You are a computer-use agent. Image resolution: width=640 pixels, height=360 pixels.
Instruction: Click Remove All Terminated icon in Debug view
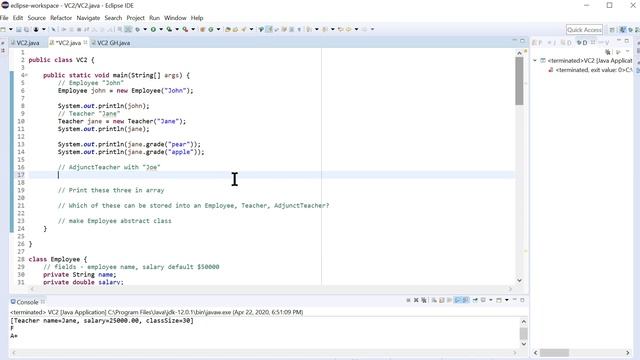point(608,52)
